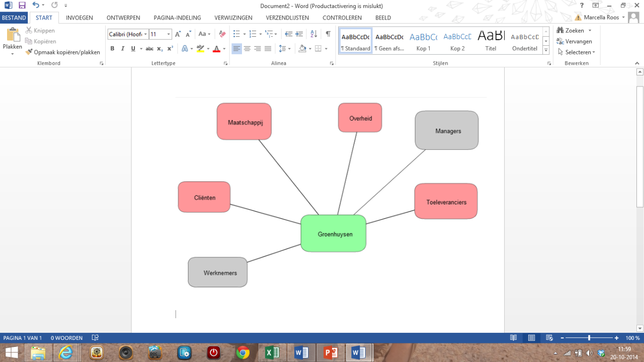This screenshot has height=362, width=644.
Task: Decrease indent icon
Action: (x=288, y=34)
